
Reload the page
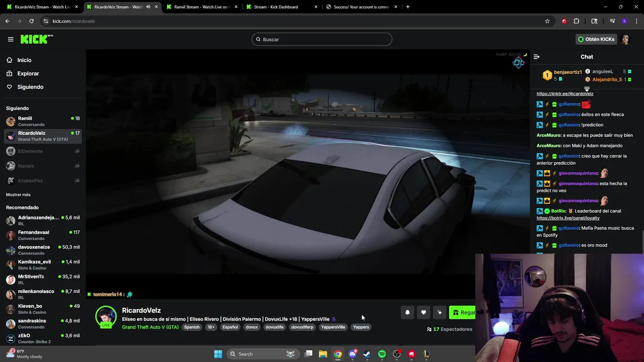click(31, 21)
